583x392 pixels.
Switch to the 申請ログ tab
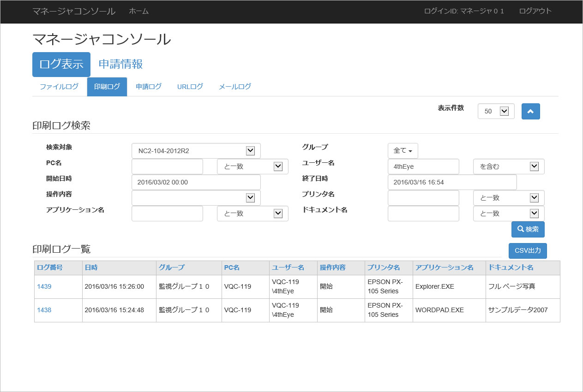149,87
